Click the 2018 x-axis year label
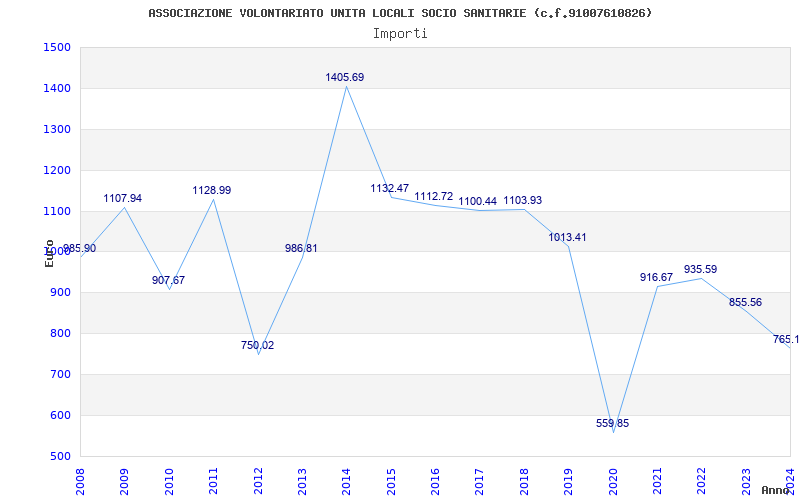This screenshot has width=800, height=500. (524, 482)
